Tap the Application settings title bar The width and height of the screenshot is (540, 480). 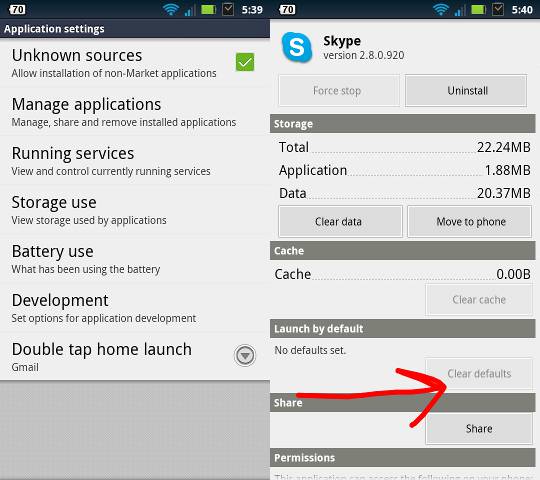135,29
